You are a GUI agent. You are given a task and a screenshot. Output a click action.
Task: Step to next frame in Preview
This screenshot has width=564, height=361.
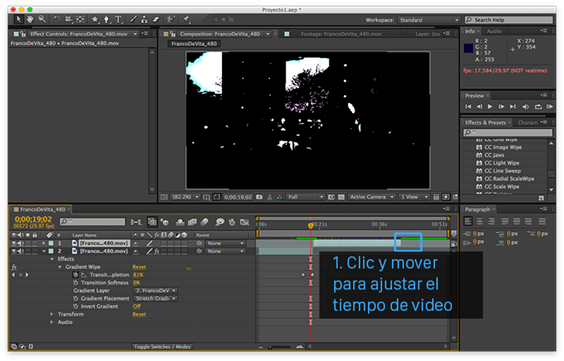click(x=501, y=107)
